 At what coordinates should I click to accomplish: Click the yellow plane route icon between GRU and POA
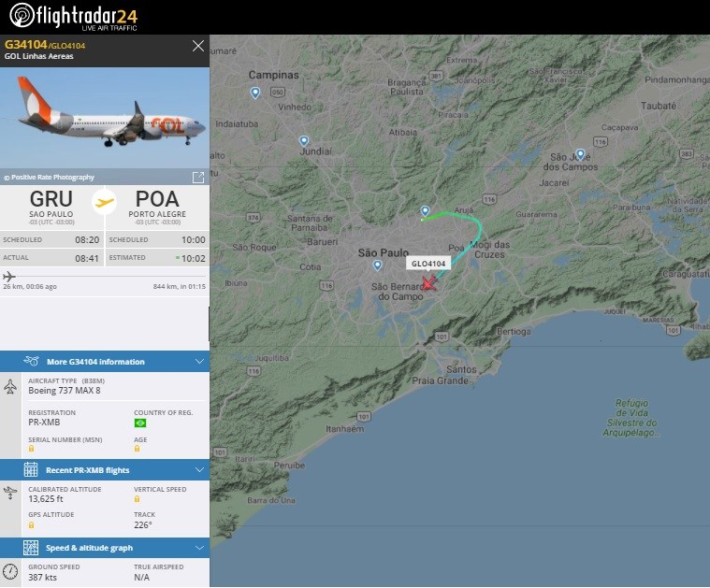point(104,202)
